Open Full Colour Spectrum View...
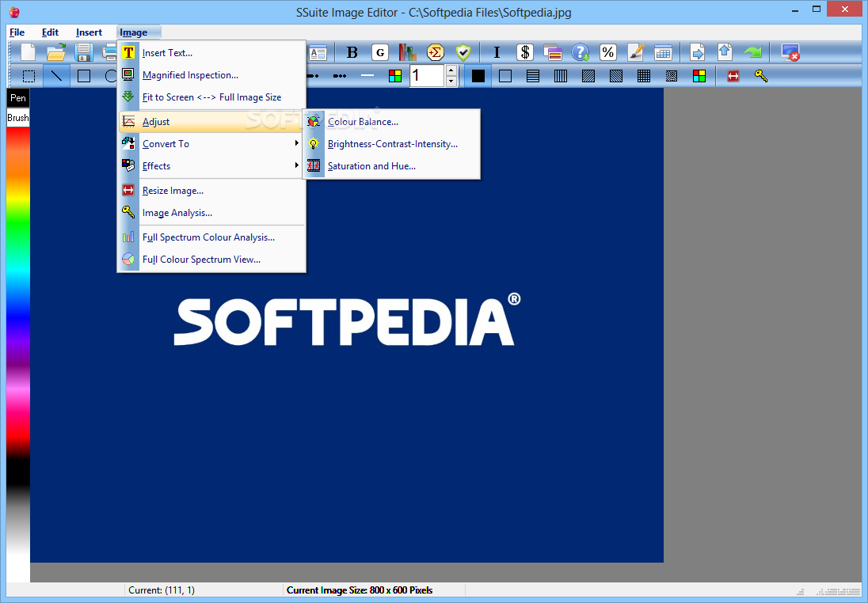868x603 pixels. click(x=212, y=260)
